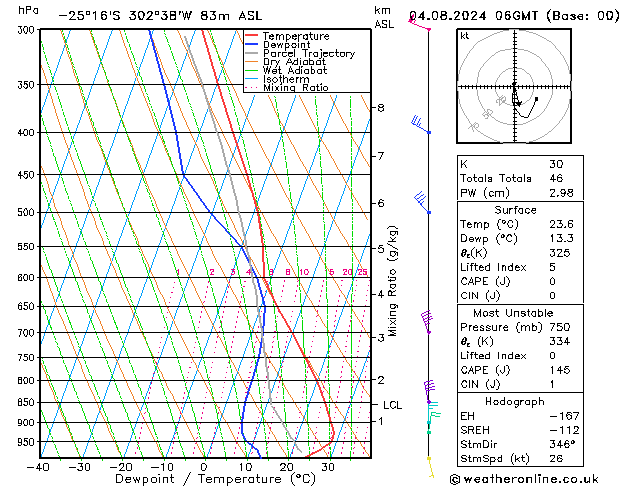Screen dimensions: 629x486
Task: Click the hodograph plot center
Action: (x=514, y=86)
